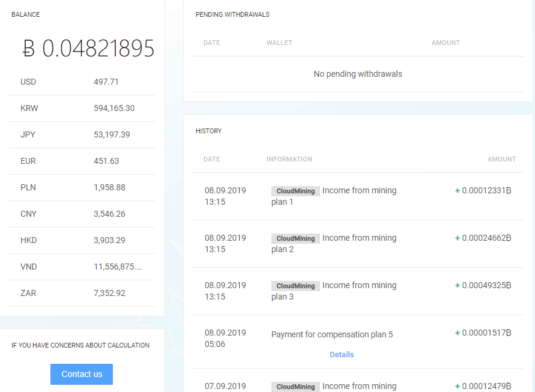Click the JPY value 53,197.39
Image resolution: width=535 pixels, height=392 pixels.
tap(112, 134)
